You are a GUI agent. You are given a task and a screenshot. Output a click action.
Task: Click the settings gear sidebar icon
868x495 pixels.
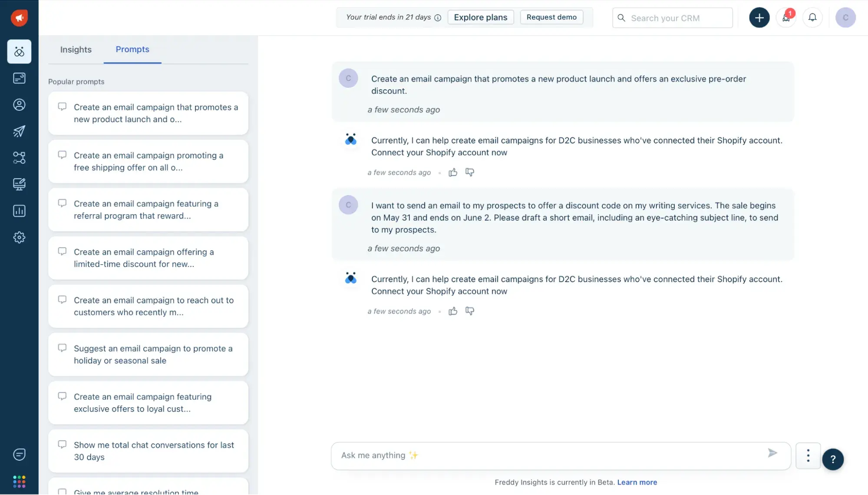pyautogui.click(x=20, y=237)
